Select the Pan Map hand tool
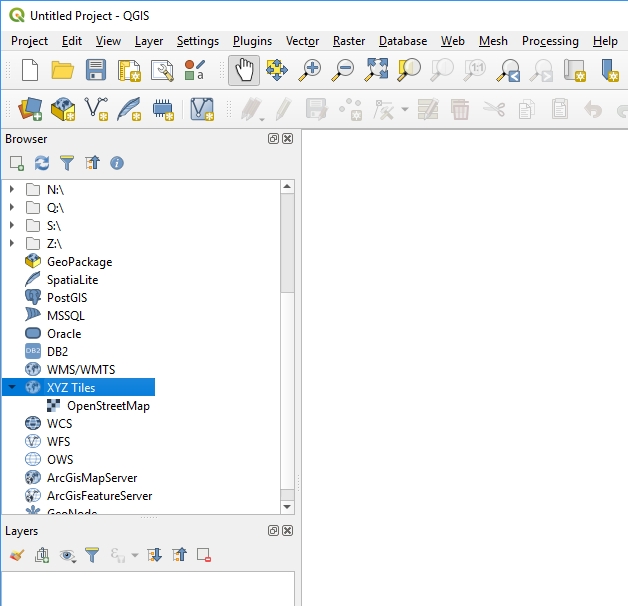628x606 pixels. 243,70
